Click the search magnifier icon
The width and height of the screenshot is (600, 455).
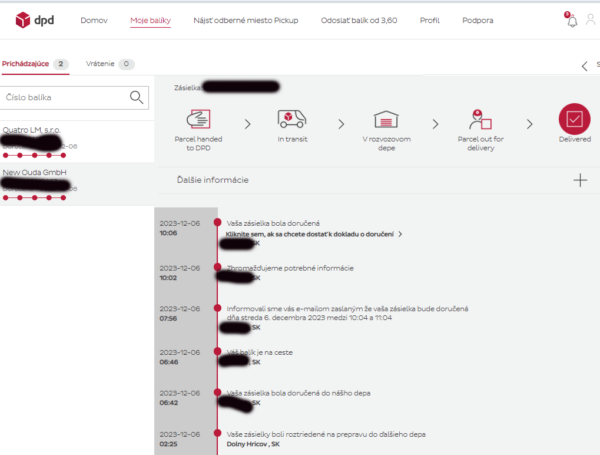coord(137,97)
